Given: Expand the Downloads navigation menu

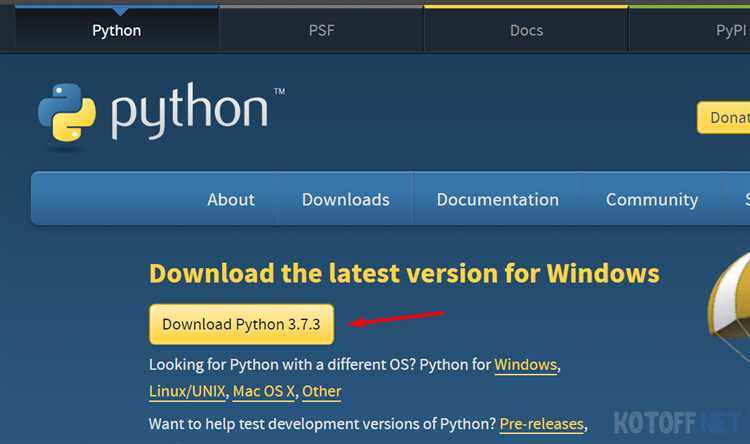Looking at the screenshot, I should 346,199.
